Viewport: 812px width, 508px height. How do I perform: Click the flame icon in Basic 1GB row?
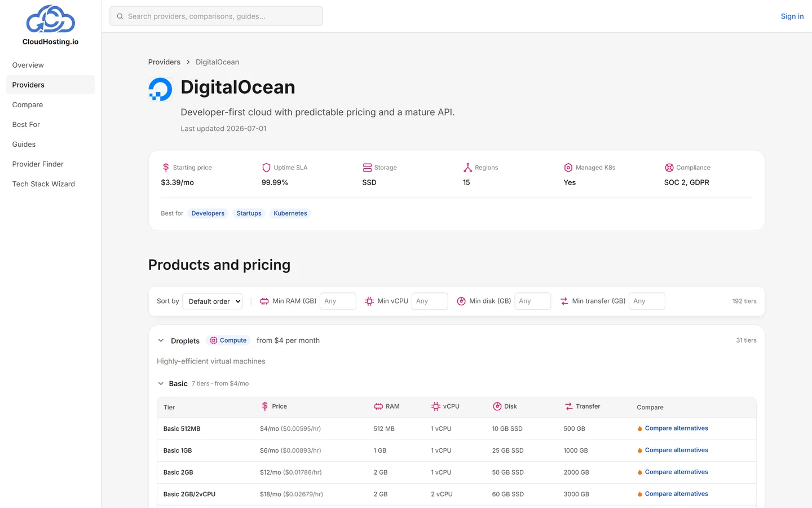click(640, 450)
